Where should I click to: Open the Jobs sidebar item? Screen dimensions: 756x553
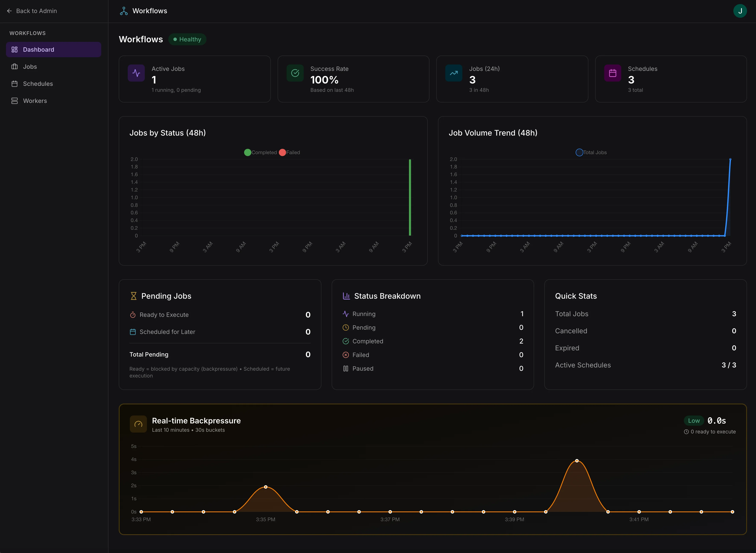pyautogui.click(x=54, y=67)
